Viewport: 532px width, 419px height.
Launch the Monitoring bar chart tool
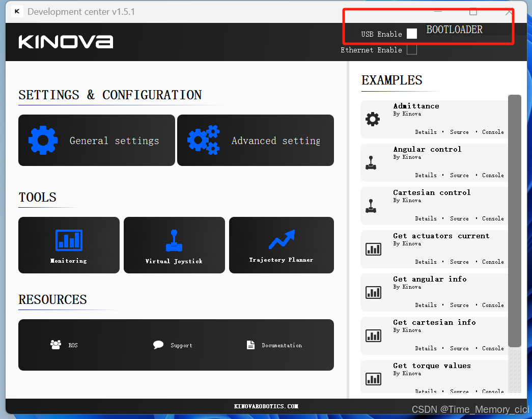(x=69, y=245)
